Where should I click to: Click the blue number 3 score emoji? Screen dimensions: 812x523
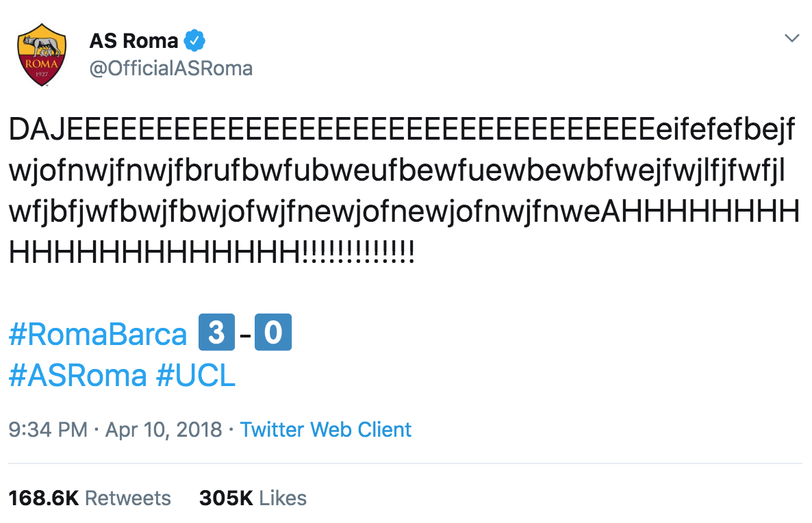point(216,333)
